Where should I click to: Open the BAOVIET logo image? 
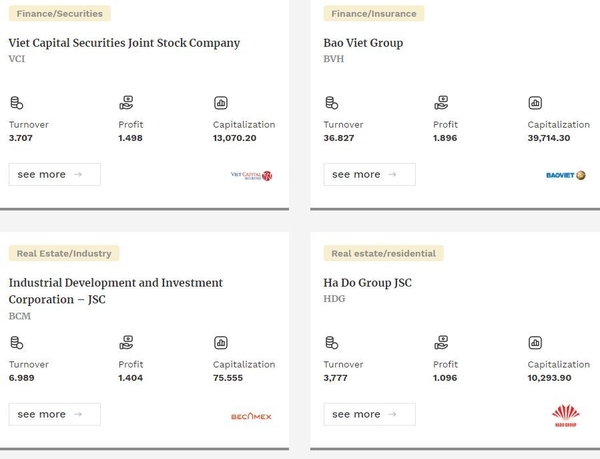pos(566,175)
